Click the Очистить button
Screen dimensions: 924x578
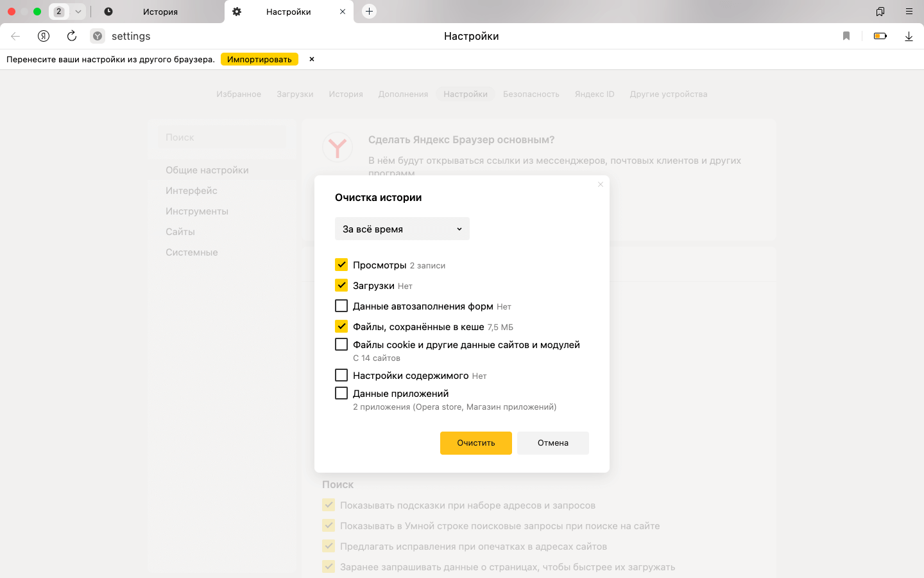click(476, 443)
